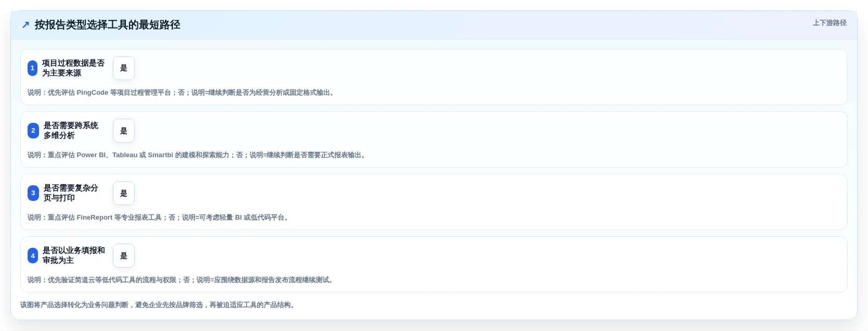Click '是' button for 是否需要跨系统多维分析

coord(124,131)
